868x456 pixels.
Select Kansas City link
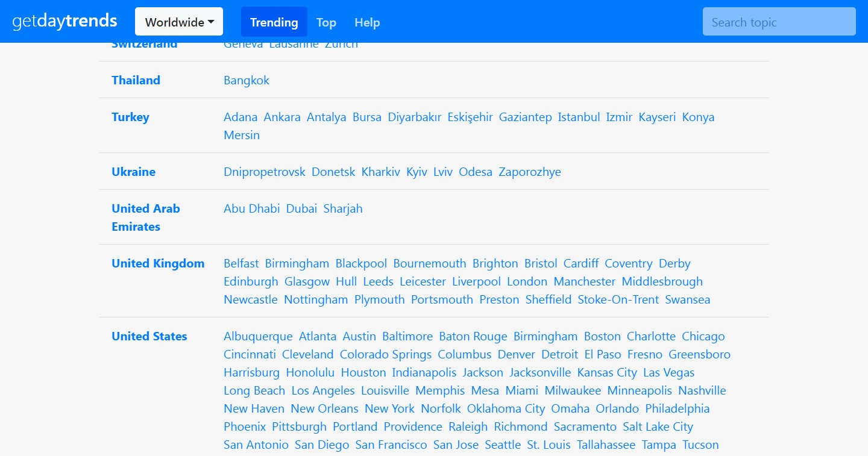tap(607, 372)
